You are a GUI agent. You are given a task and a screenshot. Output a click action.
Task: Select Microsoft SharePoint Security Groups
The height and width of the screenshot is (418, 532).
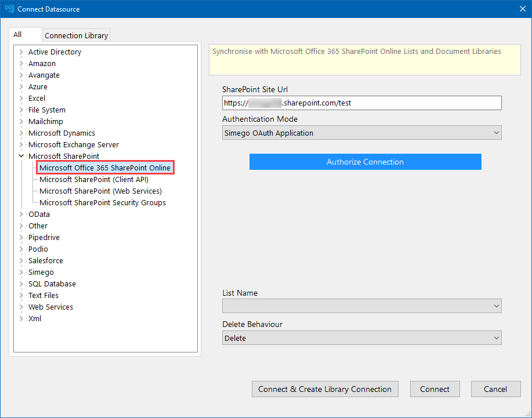coord(103,203)
